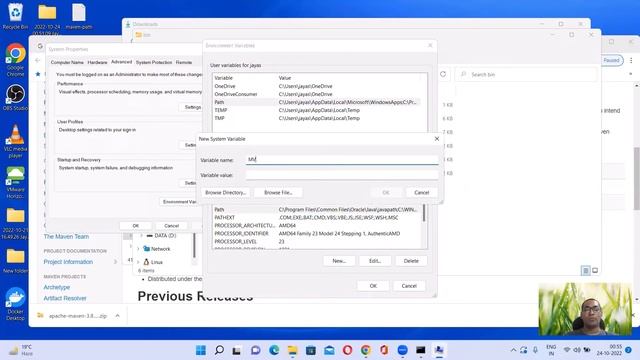Image resolution: width=640 pixels, height=360 pixels.
Task: Click the Search bin box in File Explorer
Action: (x=526, y=74)
